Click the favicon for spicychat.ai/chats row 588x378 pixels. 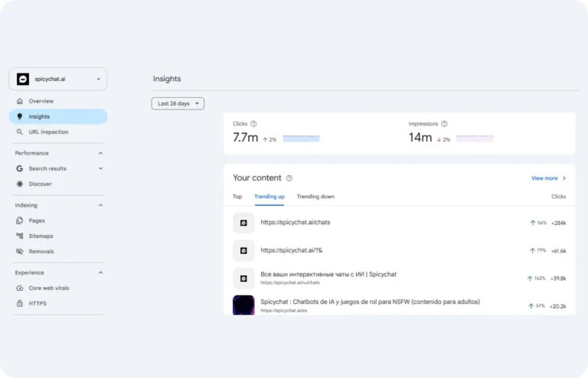coord(243,223)
